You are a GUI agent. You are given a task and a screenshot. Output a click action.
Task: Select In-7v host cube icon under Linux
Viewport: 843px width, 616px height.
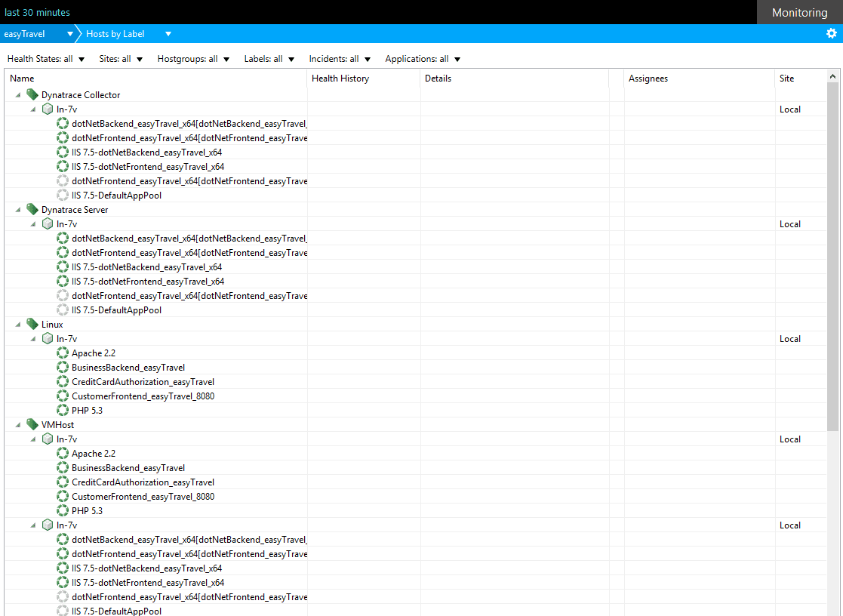click(x=48, y=338)
